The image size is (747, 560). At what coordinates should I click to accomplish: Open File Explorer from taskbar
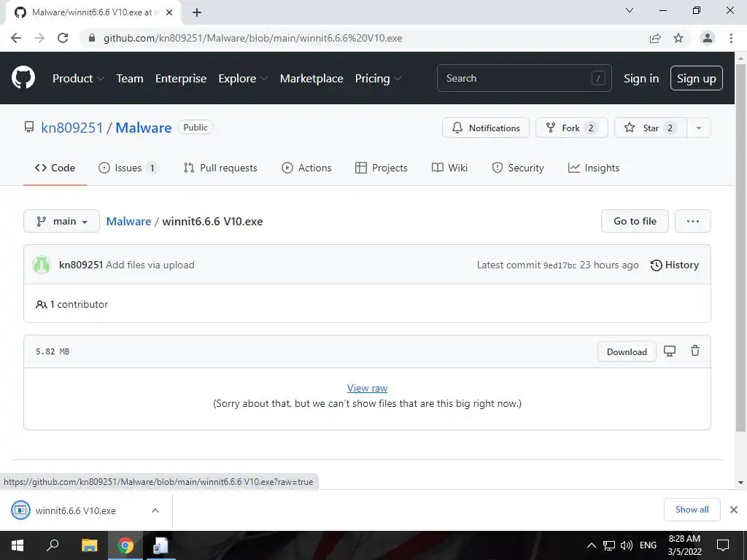[x=89, y=545]
